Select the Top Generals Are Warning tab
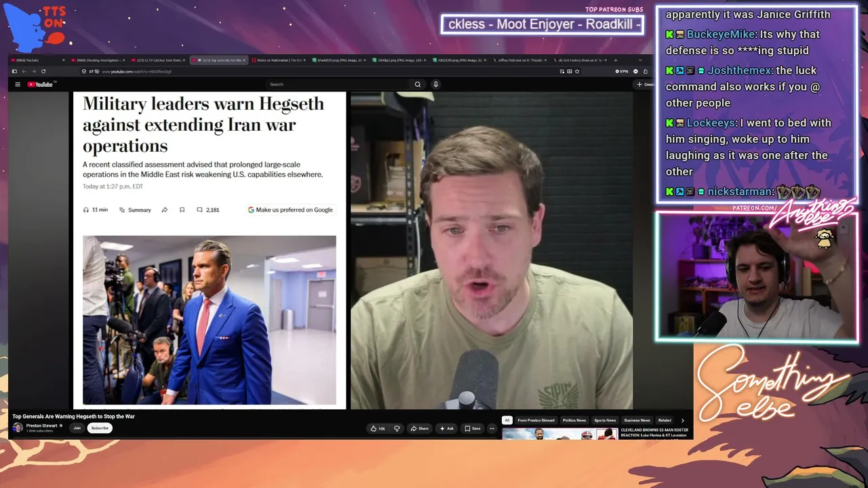Viewport: 868px width, 488px height. click(x=218, y=60)
